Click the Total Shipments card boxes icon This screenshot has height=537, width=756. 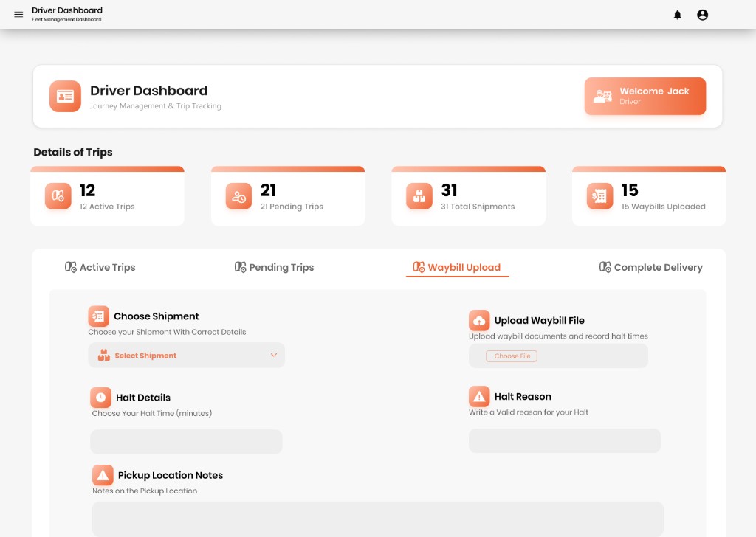pyautogui.click(x=419, y=196)
